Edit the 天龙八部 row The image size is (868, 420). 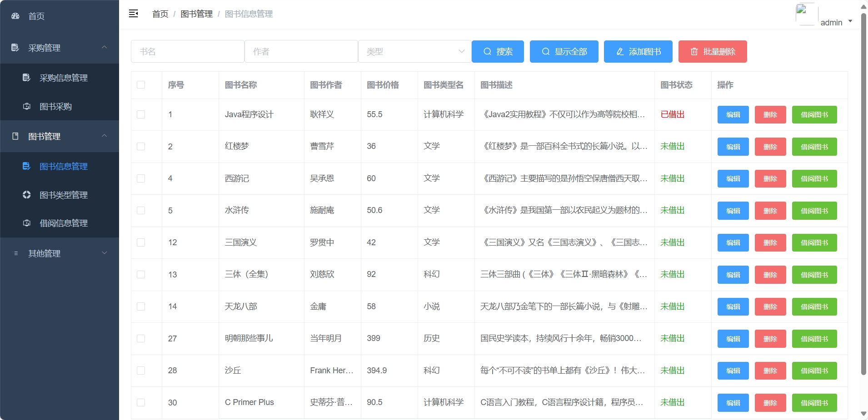(x=733, y=306)
